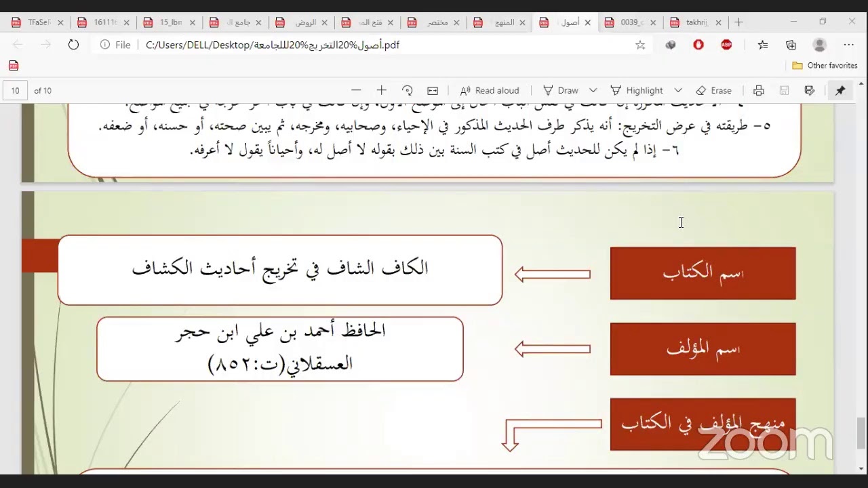The width and height of the screenshot is (868, 488).
Task: Click the اسم المؤلف red box
Action: [703, 349]
